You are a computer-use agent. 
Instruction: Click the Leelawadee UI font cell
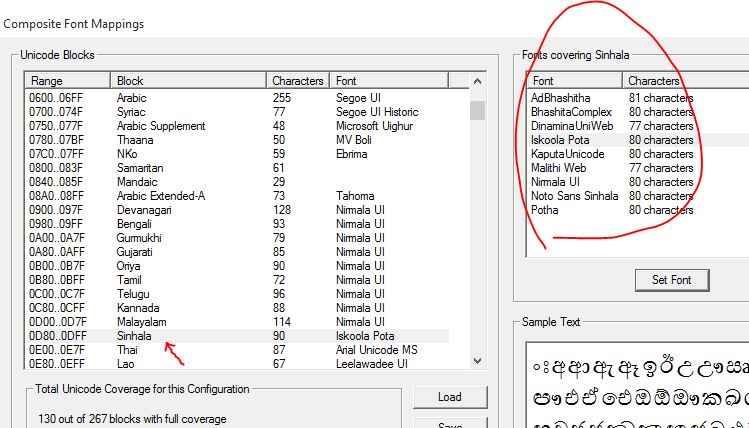point(372,364)
